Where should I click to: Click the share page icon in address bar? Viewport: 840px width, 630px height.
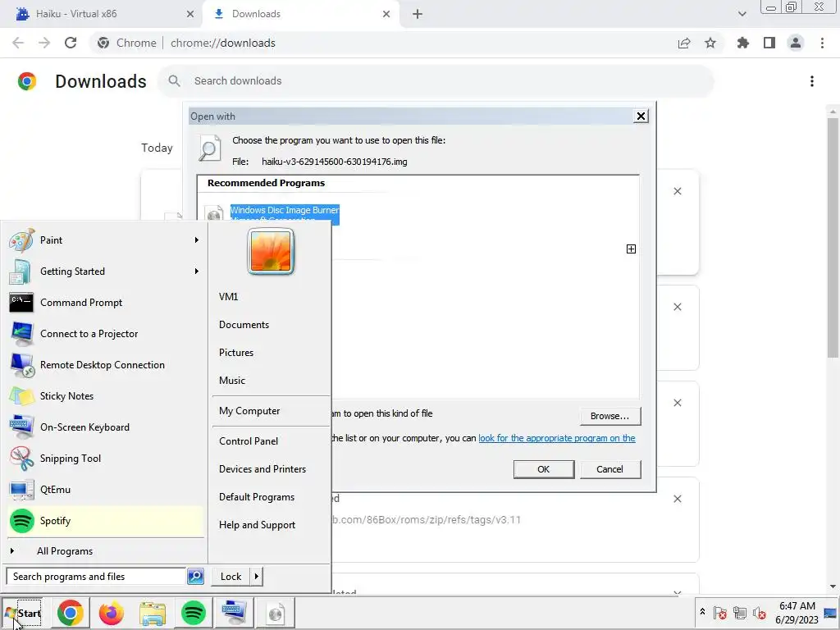point(684,43)
